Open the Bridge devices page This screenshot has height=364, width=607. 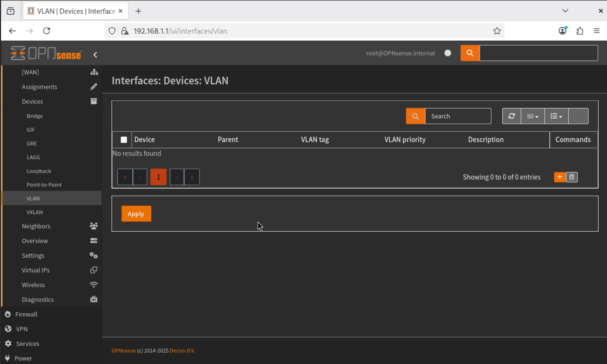35,116
